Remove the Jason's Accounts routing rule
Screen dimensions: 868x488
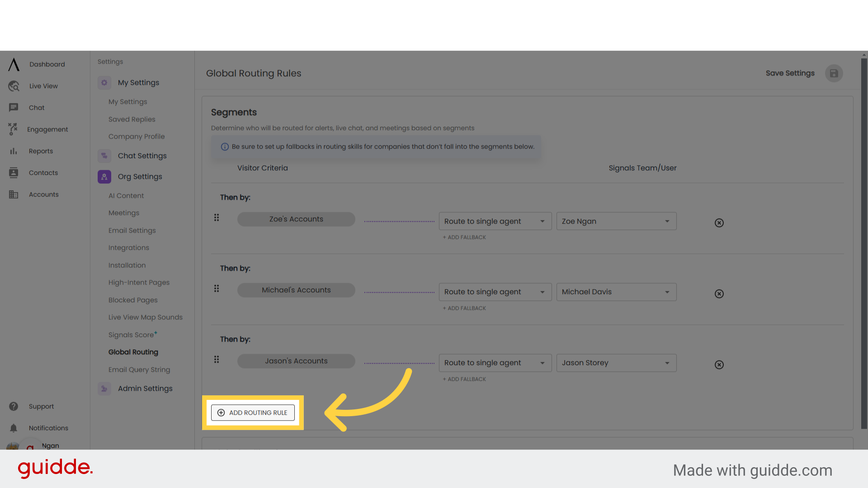719,365
